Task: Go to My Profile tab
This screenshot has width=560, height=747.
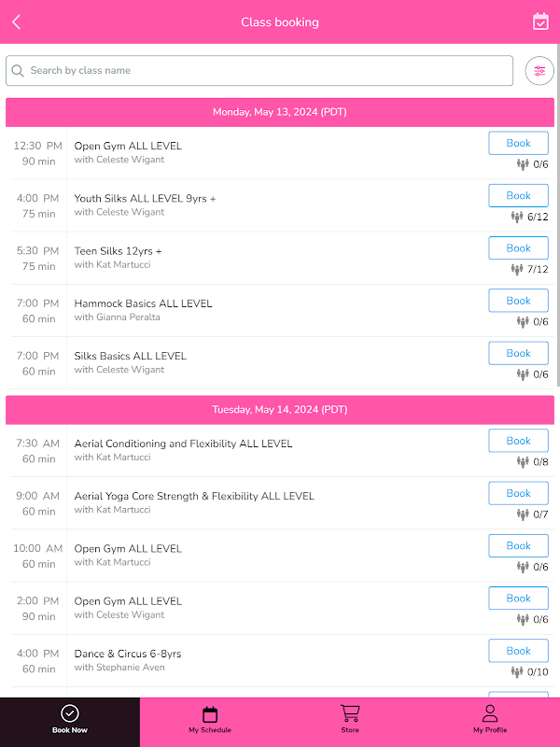Action: (x=490, y=720)
